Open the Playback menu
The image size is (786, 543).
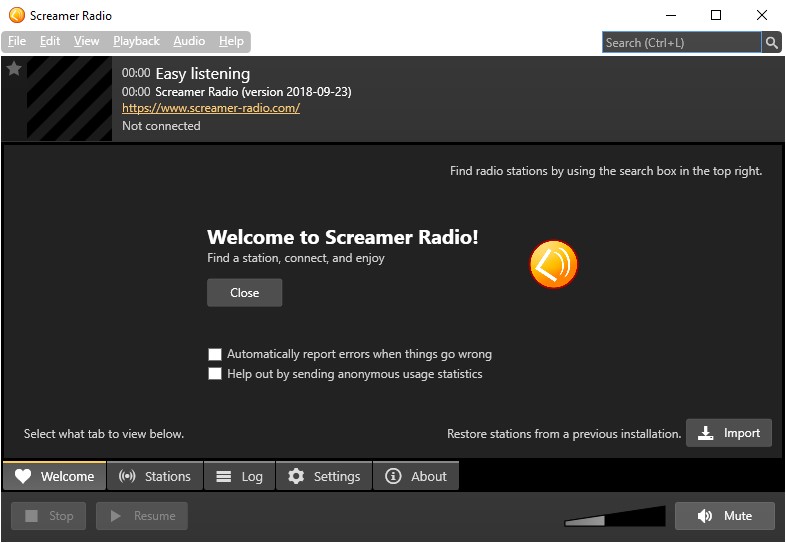click(136, 41)
